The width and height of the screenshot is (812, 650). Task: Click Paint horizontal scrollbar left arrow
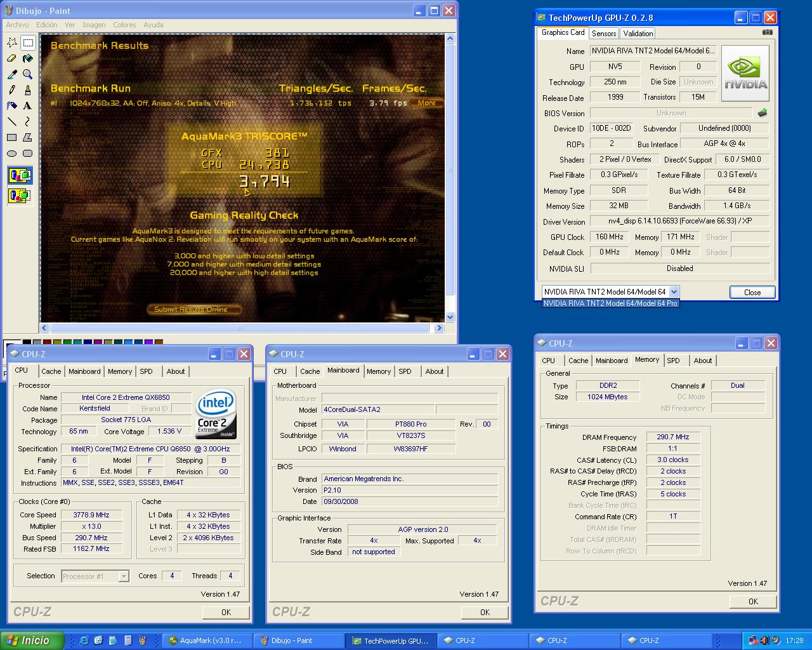[x=44, y=328]
